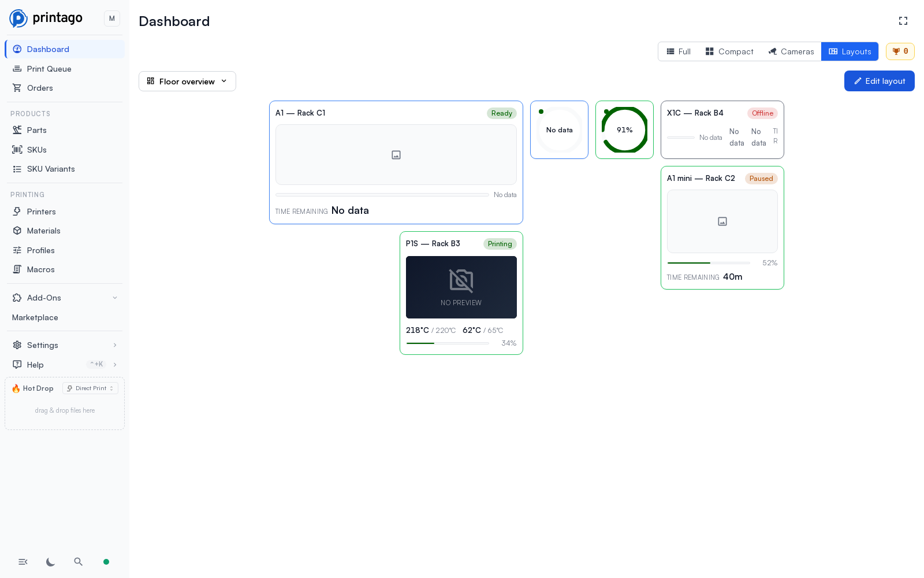The width and height of the screenshot is (924, 578).
Task: Click the A1 Rack C1 Ready badge
Action: [x=502, y=113]
